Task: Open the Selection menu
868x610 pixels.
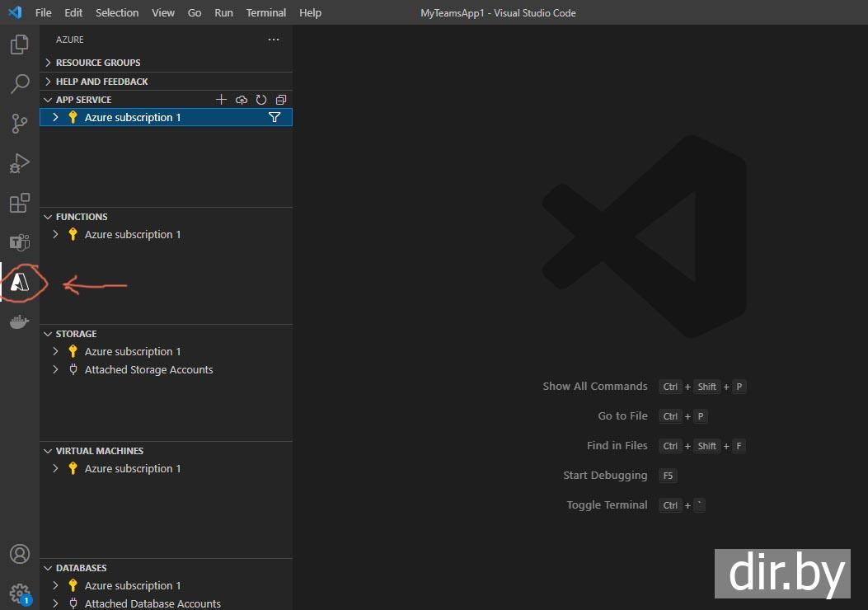Action: 117,12
